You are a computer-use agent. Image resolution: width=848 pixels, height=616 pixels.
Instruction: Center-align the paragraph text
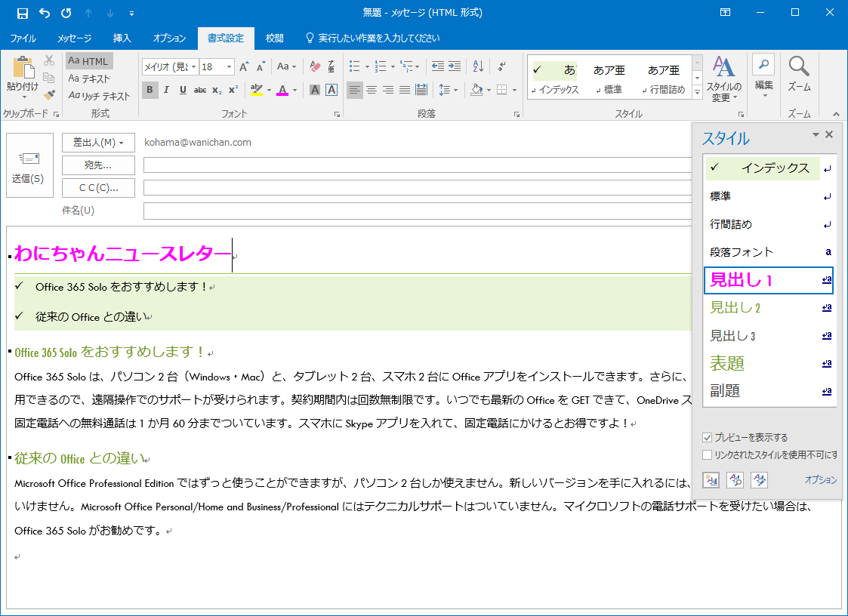tap(372, 90)
